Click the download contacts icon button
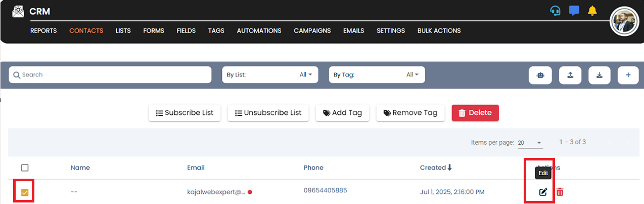Screen dimensions: 644x204 click(600, 75)
